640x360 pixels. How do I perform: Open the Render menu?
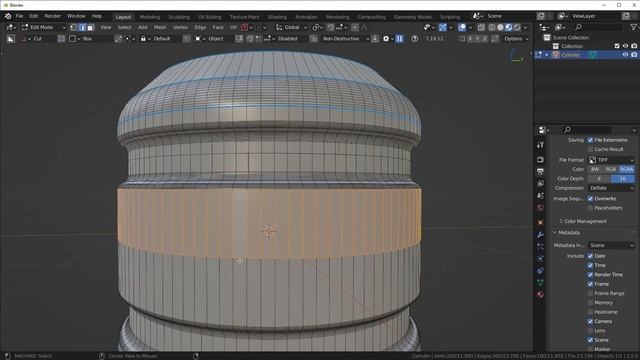pyautogui.click(x=53, y=16)
